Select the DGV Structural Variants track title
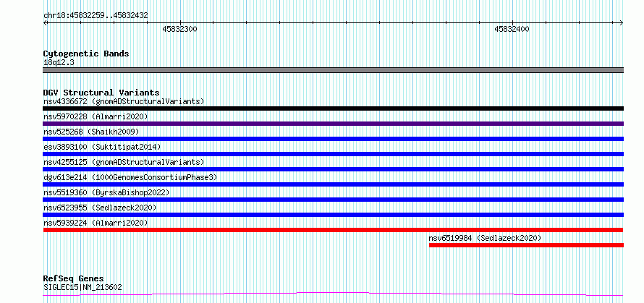644x303 pixels. 101,93
